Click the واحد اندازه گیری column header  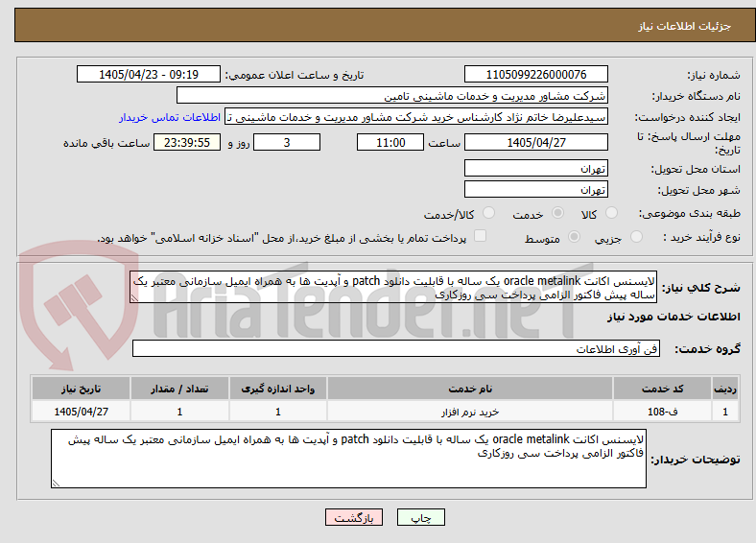point(278,389)
